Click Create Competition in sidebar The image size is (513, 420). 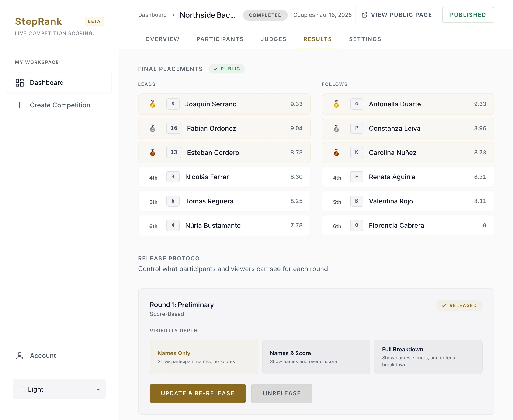pyautogui.click(x=59, y=105)
